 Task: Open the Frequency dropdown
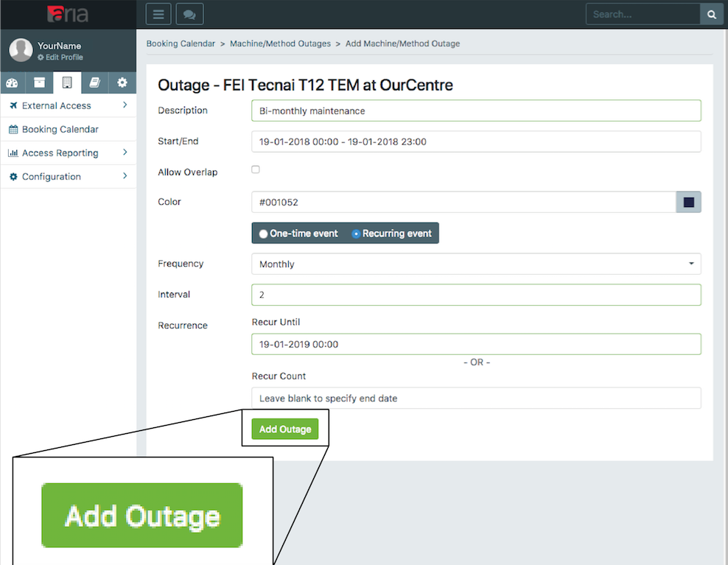(476, 264)
